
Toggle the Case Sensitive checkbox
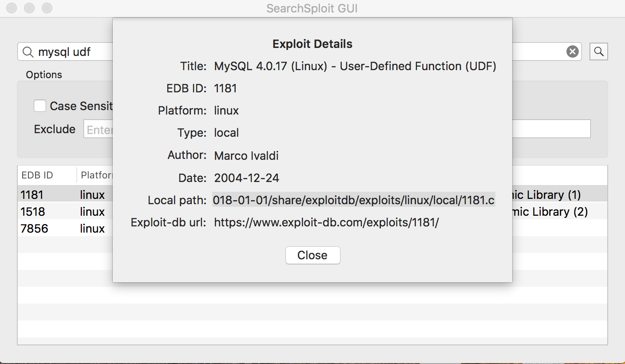(x=40, y=106)
